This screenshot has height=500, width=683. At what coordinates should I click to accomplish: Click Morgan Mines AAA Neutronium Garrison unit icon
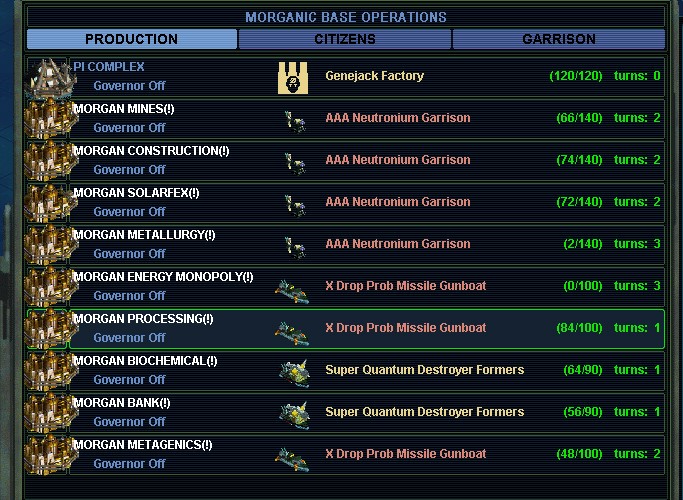(293, 119)
